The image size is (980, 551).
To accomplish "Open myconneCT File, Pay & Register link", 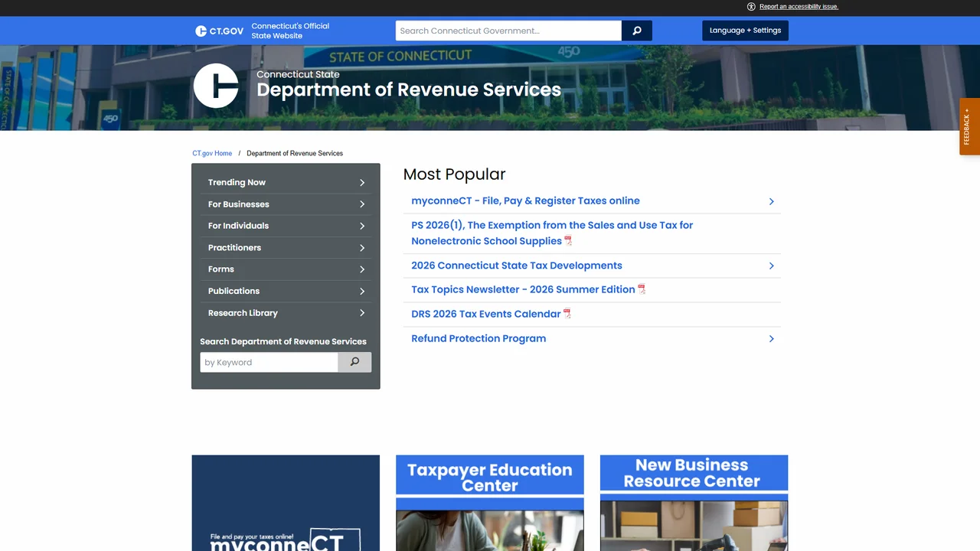I will coord(525,201).
